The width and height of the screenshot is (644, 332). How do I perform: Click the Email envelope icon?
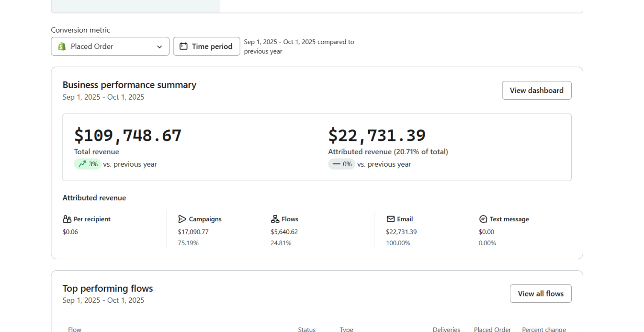tap(391, 219)
